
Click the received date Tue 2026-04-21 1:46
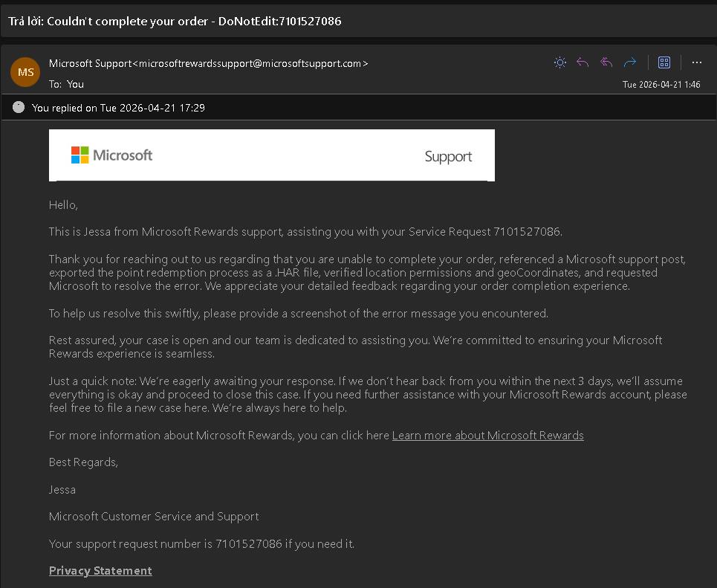coord(661,85)
